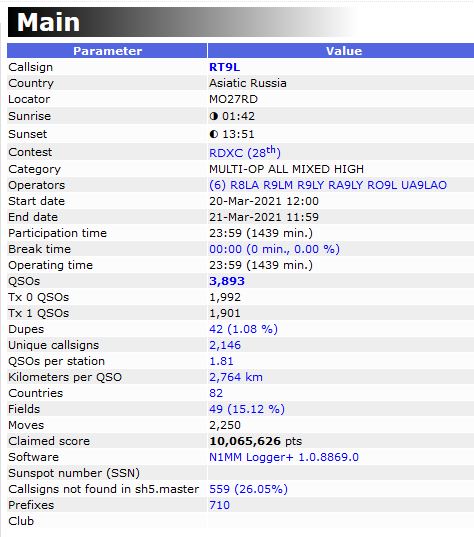Image resolution: width=474 pixels, height=537 pixels.
Task: Select the sunrise time 01:42
Action: pyautogui.click(x=238, y=116)
